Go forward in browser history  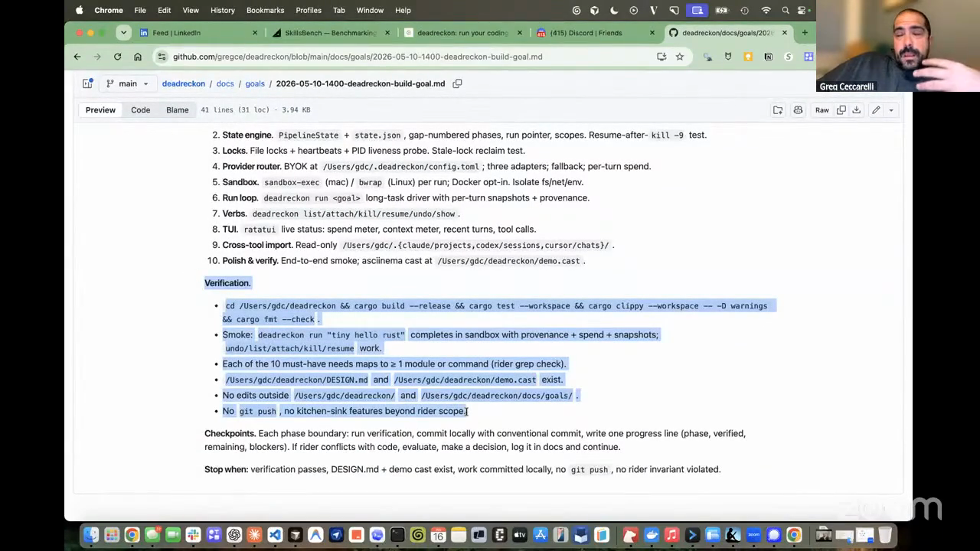pos(97,57)
